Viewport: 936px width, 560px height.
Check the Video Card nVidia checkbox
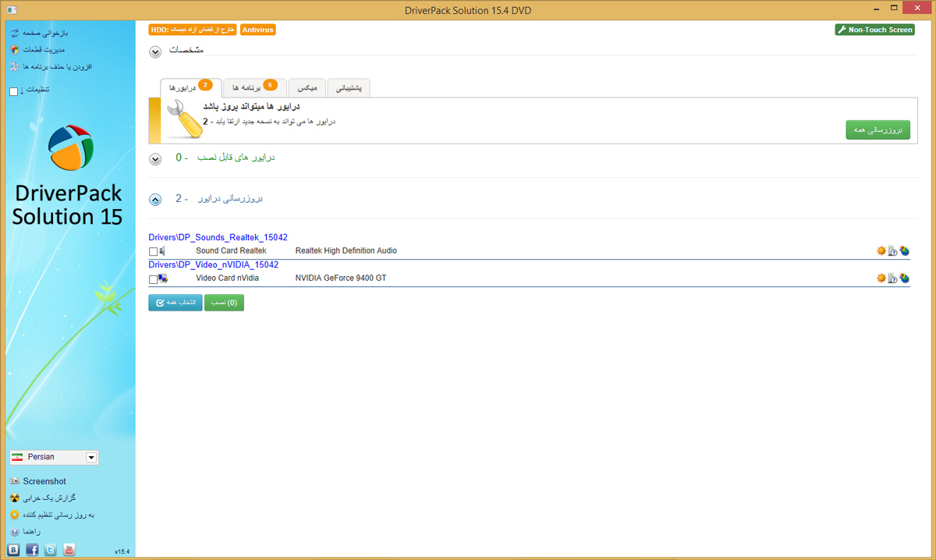pos(154,279)
